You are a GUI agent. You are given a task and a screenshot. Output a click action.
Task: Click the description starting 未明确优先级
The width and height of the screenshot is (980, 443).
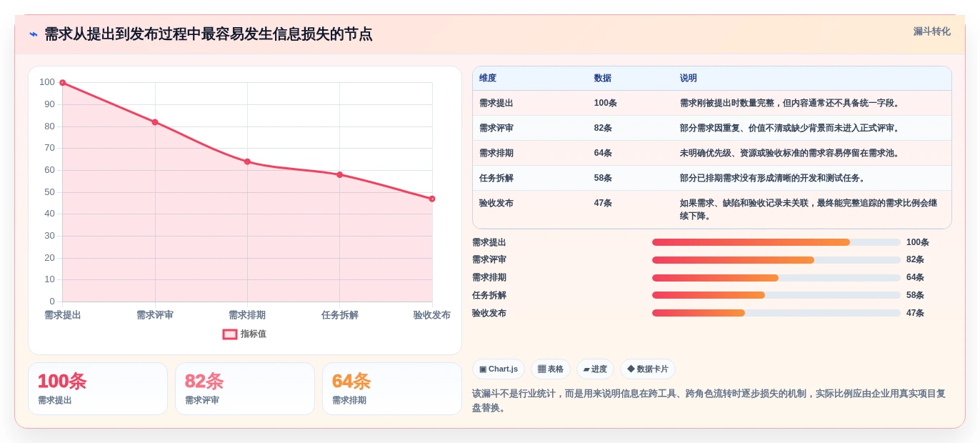point(791,153)
